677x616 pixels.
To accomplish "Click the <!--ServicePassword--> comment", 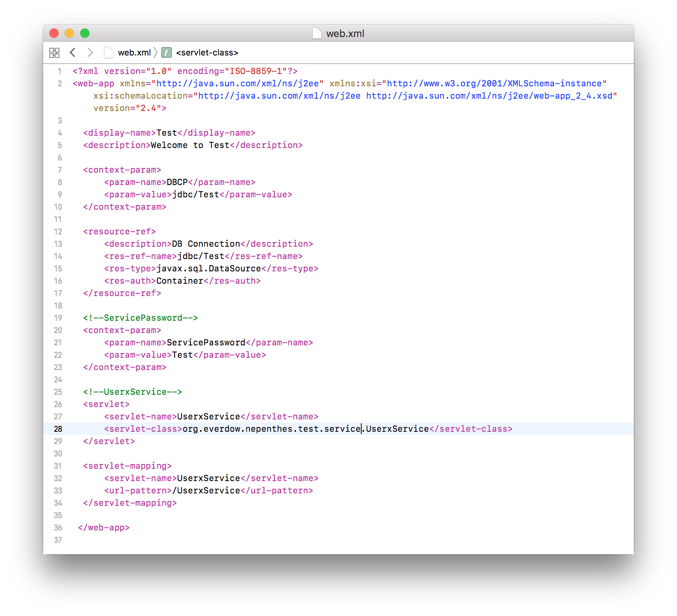I will pyautogui.click(x=140, y=318).
